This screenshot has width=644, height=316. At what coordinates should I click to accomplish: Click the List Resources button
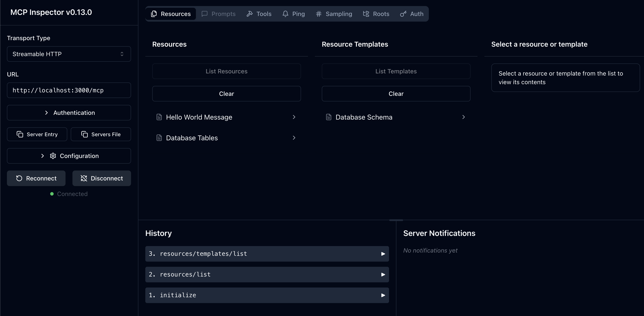tap(226, 71)
